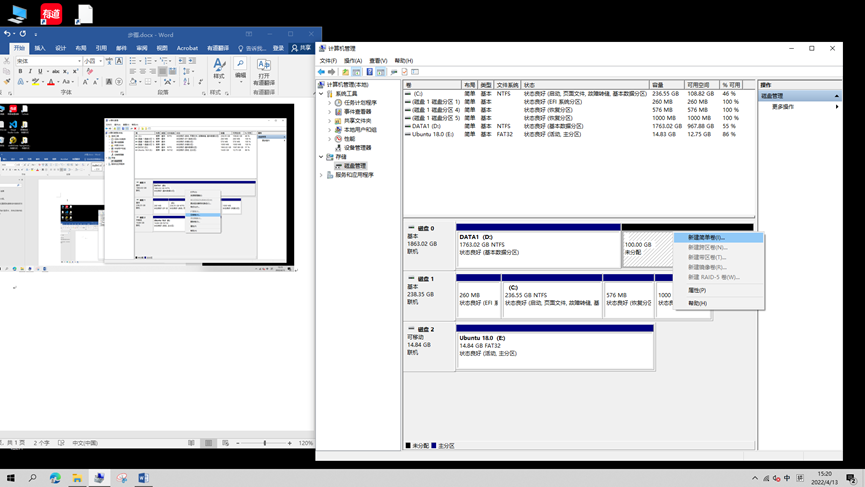Image resolution: width=865 pixels, height=487 pixels.
Task: Apply strikethrough (abc) in the Word ribbon
Action: pos(56,72)
